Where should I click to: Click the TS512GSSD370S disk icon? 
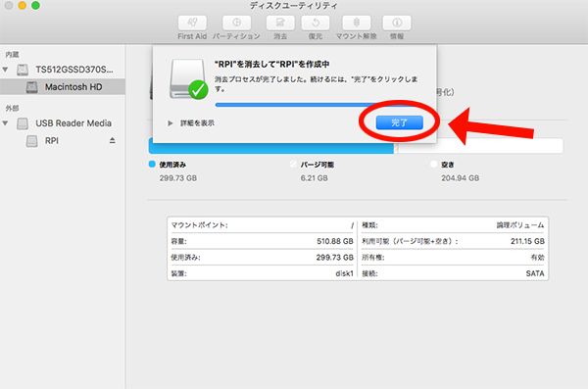(23, 70)
